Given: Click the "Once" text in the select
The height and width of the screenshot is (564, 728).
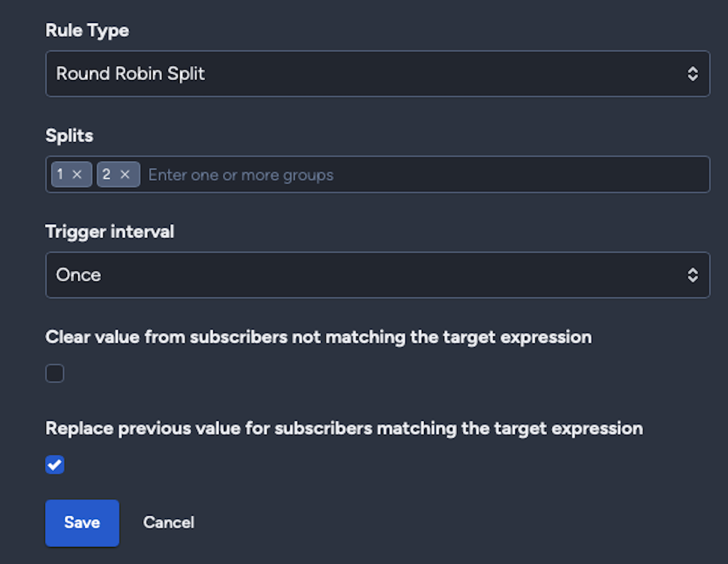Looking at the screenshot, I should click(x=78, y=275).
